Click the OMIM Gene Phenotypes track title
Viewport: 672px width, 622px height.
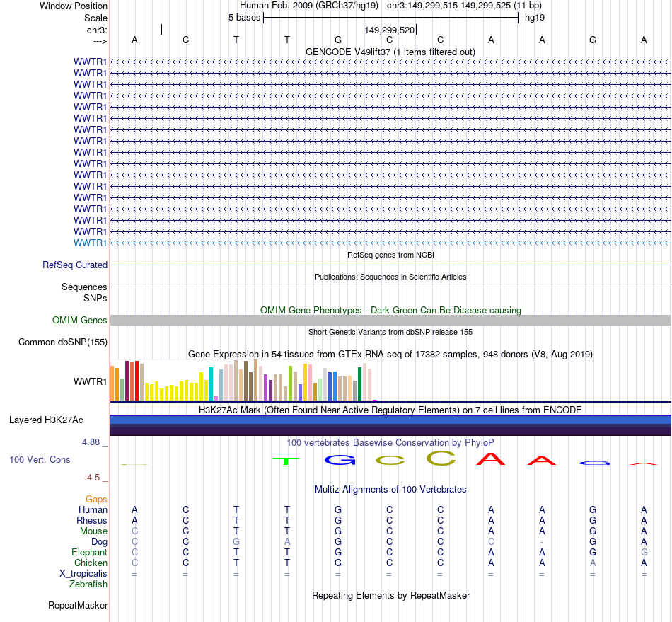coord(391,311)
